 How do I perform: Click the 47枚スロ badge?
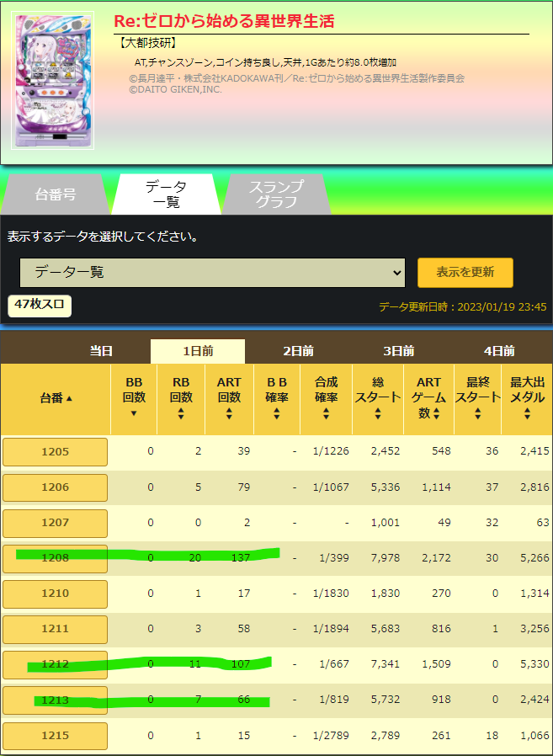(40, 306)
